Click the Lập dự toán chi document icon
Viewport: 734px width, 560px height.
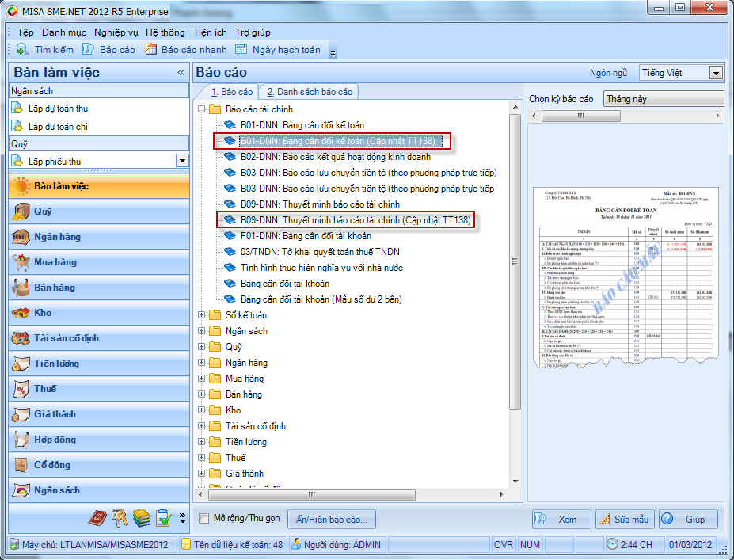(17, 126)
